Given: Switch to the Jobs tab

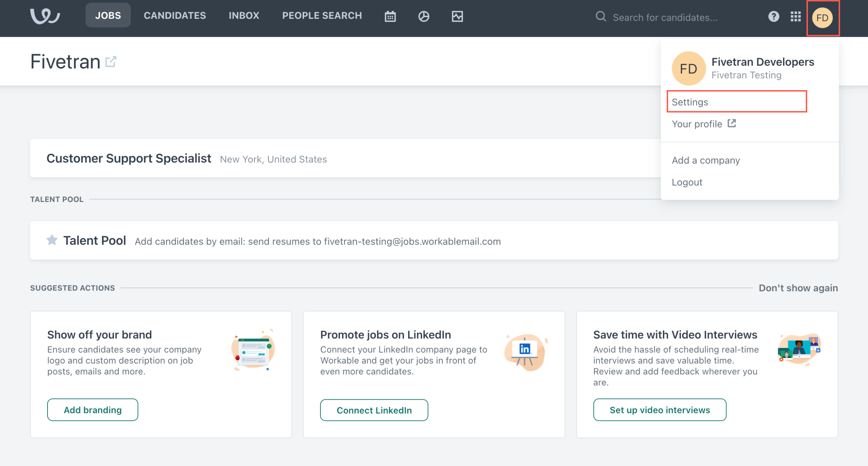Looking at the screenshot, I should 108,15.
